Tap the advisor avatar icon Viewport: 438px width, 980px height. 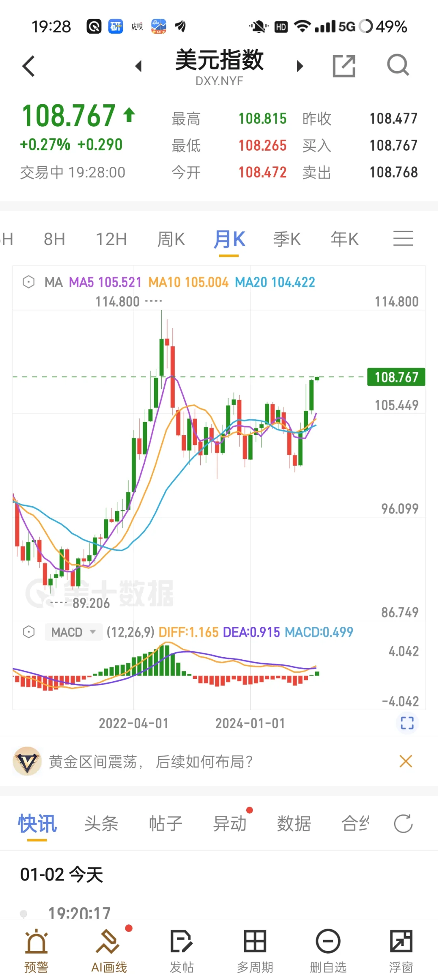[27, 761]
